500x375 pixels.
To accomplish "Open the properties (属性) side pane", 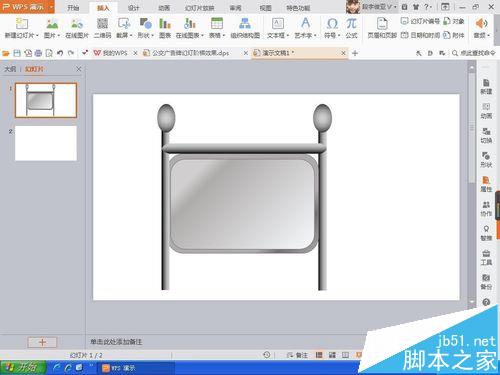I will (486, 184).
